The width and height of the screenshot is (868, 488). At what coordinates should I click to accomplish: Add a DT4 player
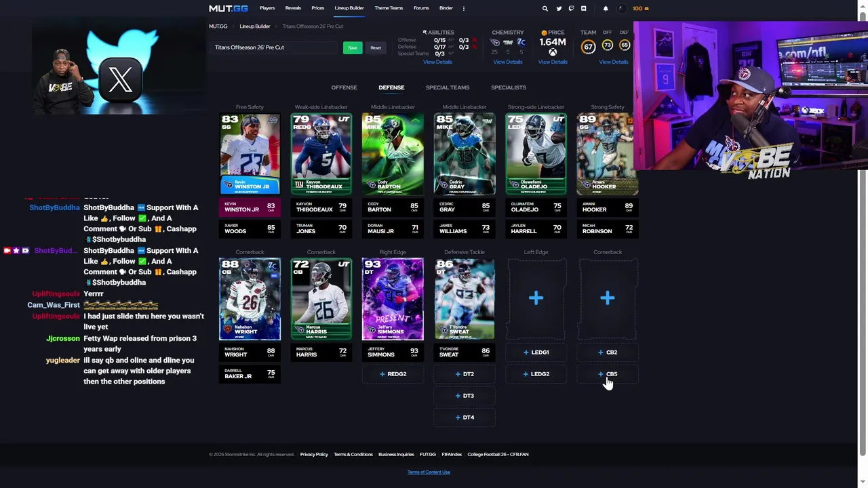(465, 418)
